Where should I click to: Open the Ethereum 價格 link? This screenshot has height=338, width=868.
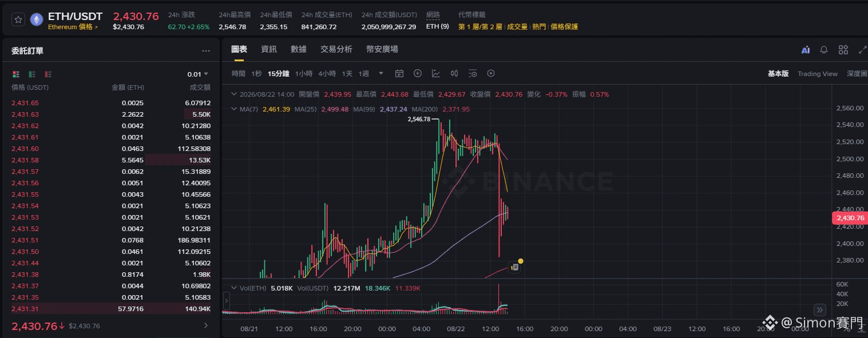tap(73, 27)
